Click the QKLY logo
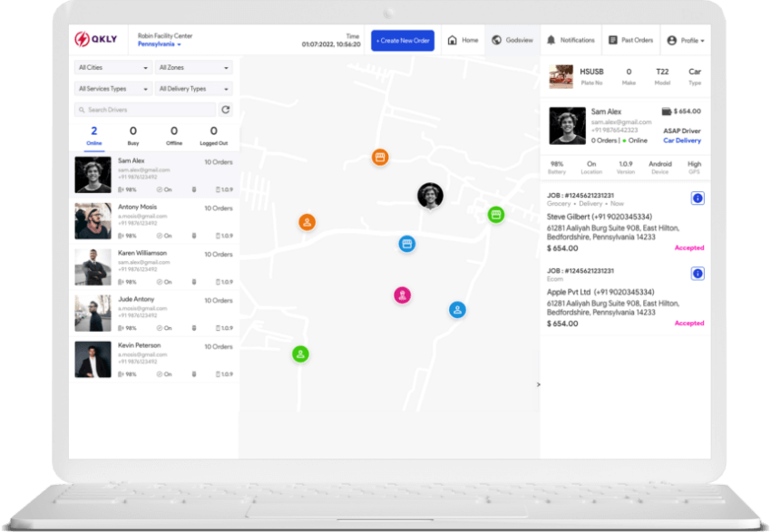This screenshot has height=532, width=771. 96,39
